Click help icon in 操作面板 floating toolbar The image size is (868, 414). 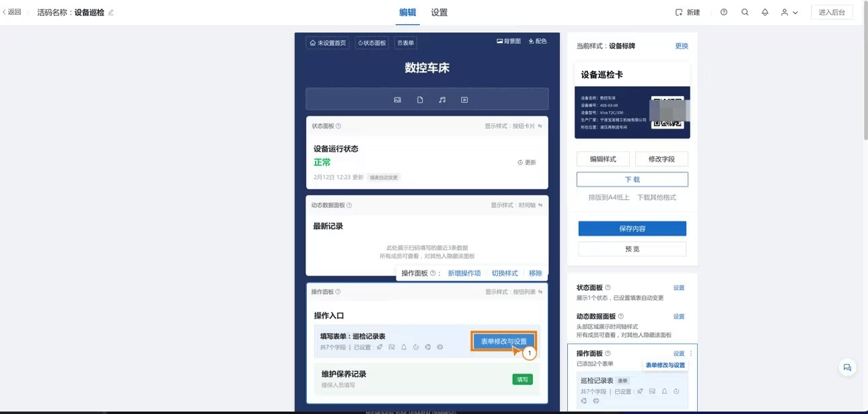433,273
